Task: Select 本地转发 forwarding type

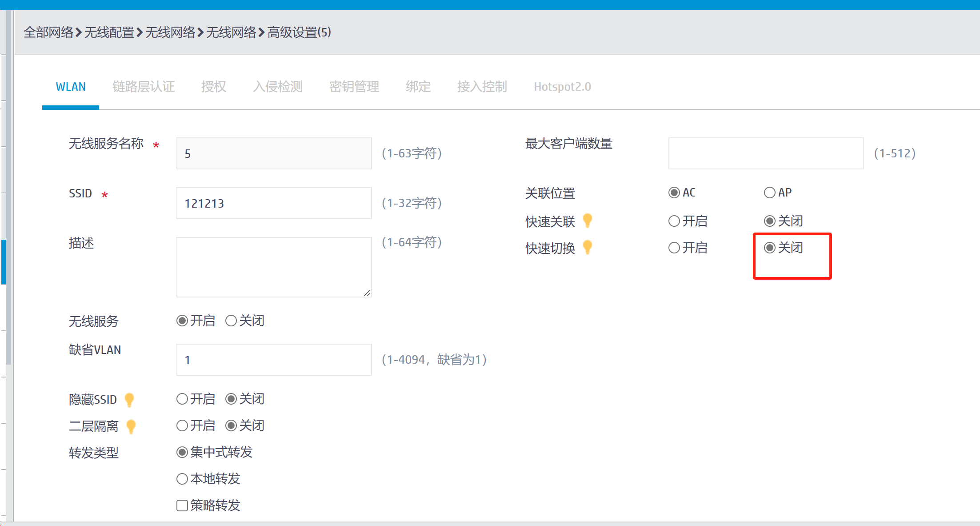Action: click(x=182, y=479)
